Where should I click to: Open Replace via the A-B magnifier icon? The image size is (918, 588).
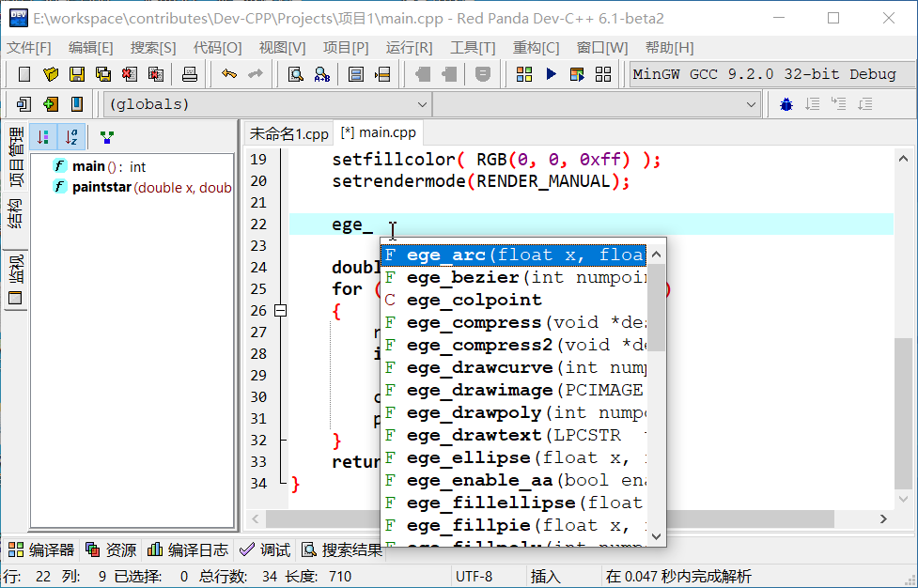[322, 74]
